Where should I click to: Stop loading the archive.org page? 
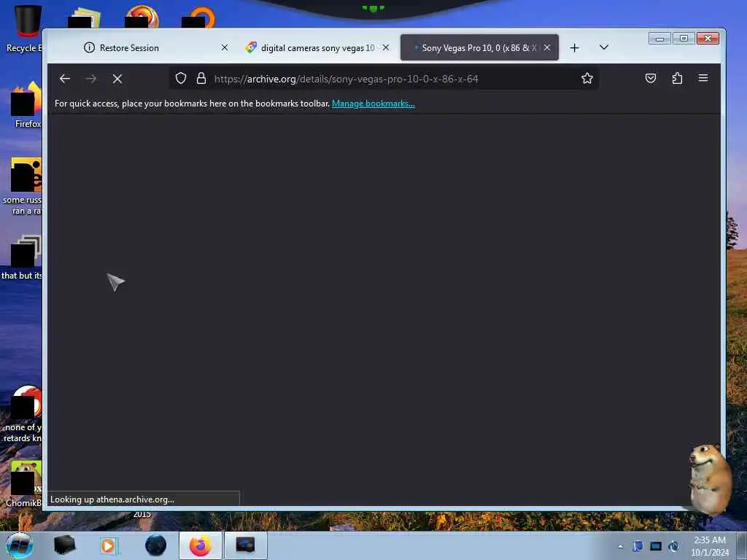click(x=117, y=79)
